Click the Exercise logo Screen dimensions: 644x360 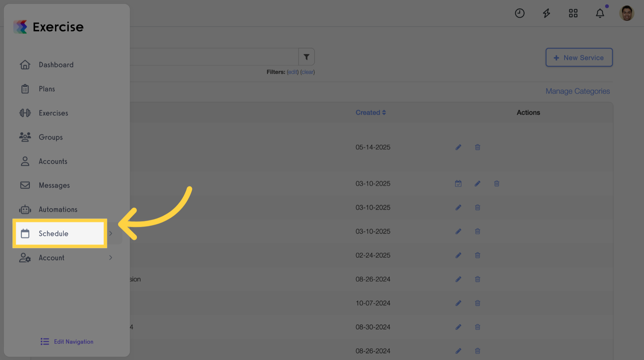[48, 27]
